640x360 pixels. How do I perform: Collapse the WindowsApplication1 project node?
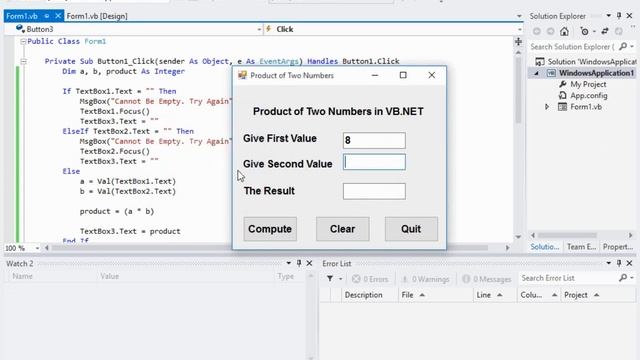click(x=537, y=73)
